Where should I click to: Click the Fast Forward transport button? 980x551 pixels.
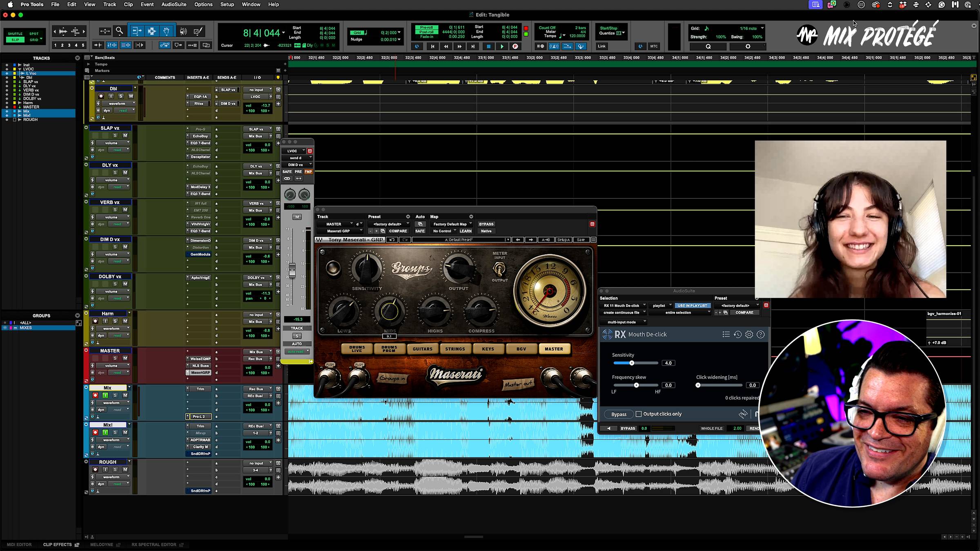point(459,47)
